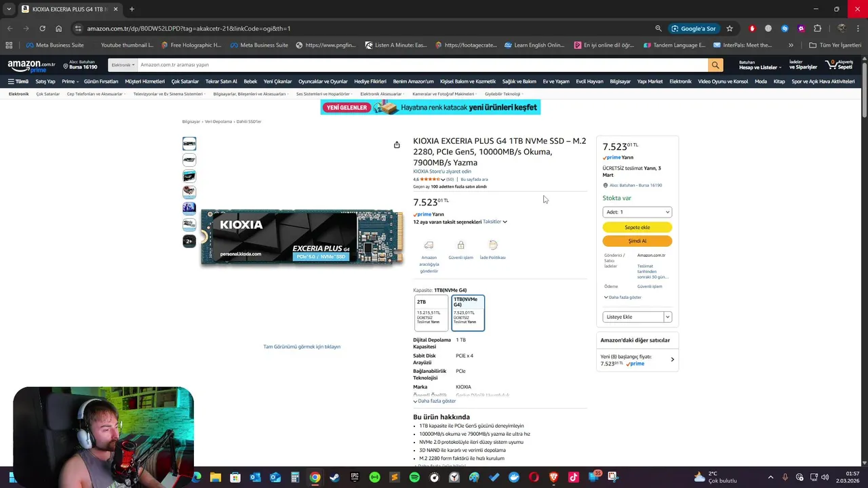This screenshot has height=488, width=868.
Task: Click the Amazon.com.tr prime logo
Action: 31,65
